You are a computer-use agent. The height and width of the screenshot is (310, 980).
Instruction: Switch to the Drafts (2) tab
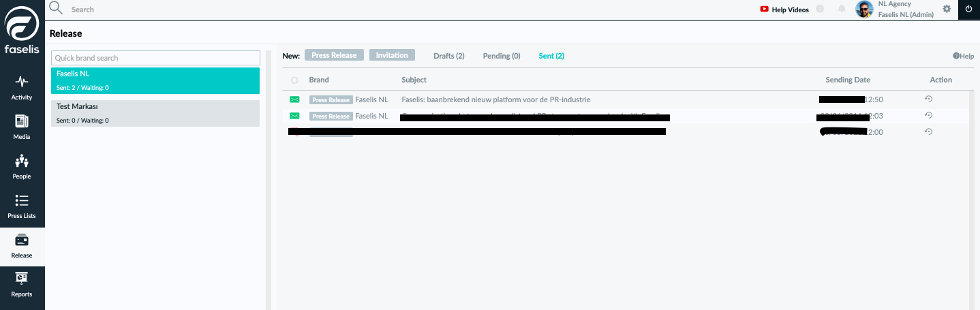[449, 56]
